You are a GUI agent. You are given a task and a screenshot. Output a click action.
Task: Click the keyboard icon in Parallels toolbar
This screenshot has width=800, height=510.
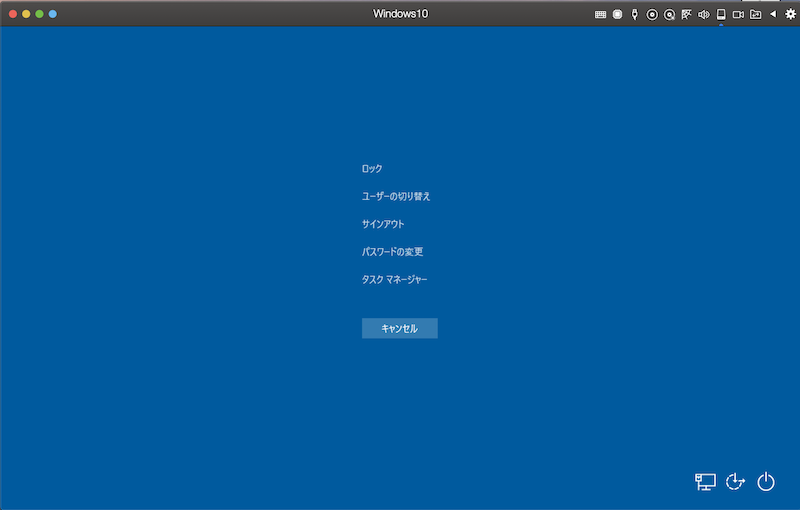pos(600,14)
